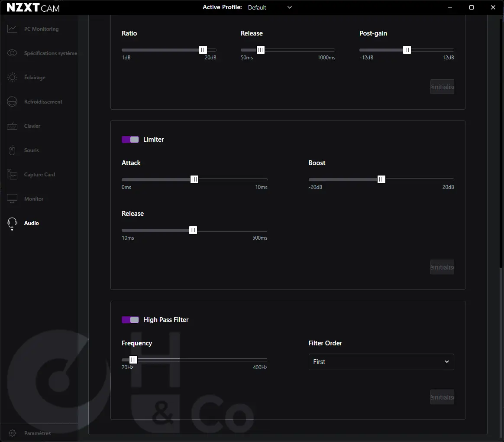Click the Active Profile label
The height and width of the screenshot is (442, 504).
(x=222, y=7)
